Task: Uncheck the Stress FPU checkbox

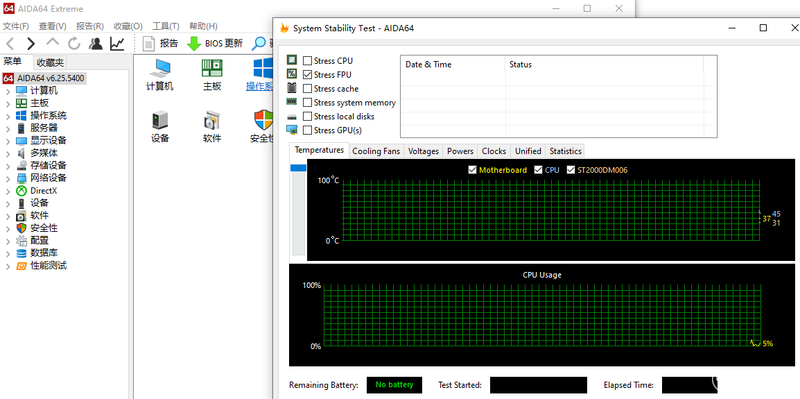Action: tap(307, 74)
